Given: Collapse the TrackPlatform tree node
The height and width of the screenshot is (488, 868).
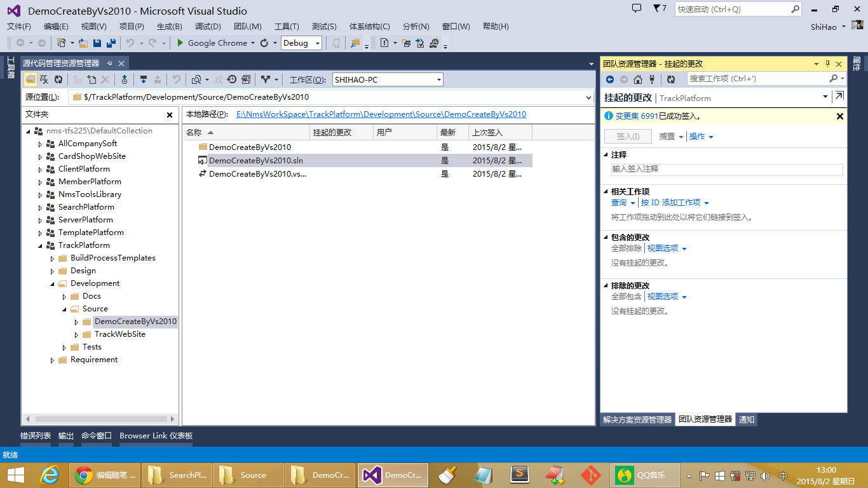Looking at the screenshot, I should [41, 245].
